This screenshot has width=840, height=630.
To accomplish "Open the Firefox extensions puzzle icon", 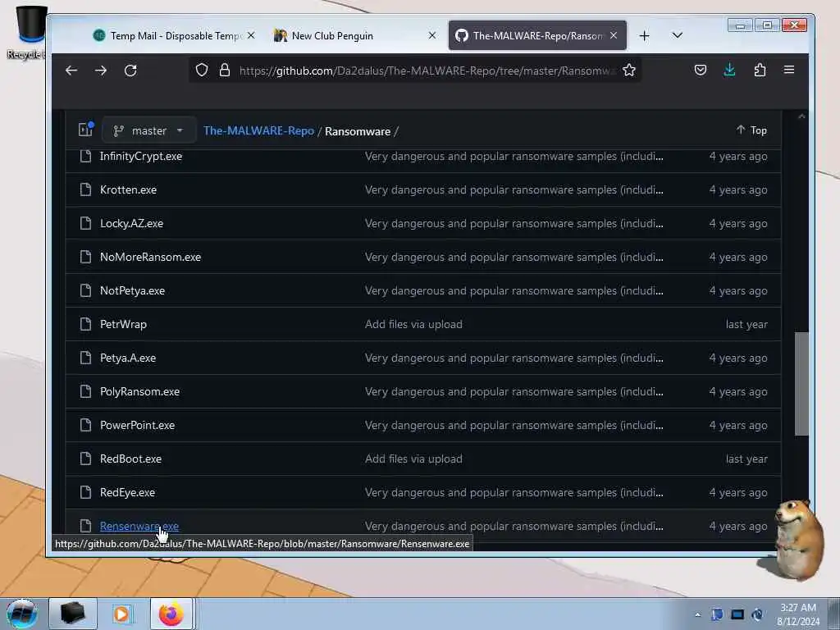I will tap(760, 71).
